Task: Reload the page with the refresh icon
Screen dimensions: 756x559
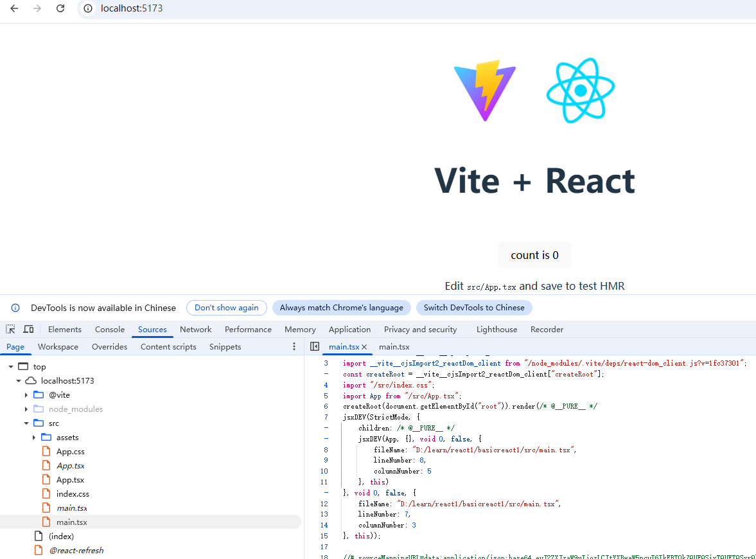Action: 60,8
